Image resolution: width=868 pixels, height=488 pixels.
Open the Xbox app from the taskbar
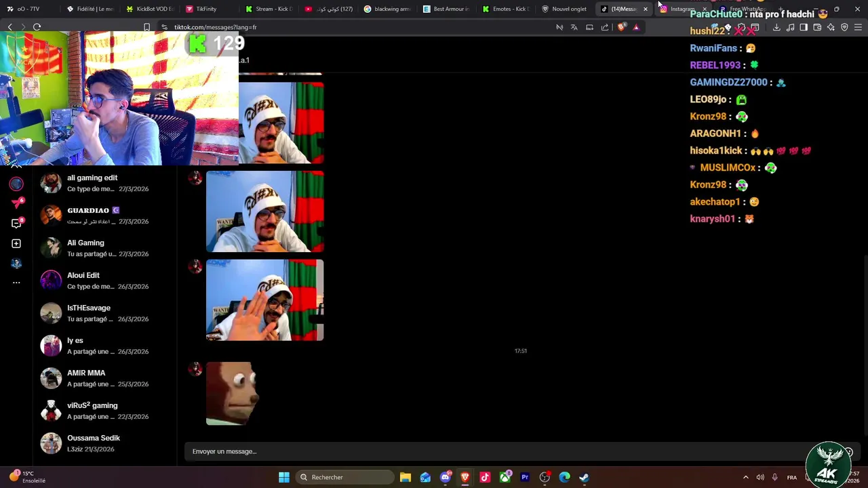point(505,477)
